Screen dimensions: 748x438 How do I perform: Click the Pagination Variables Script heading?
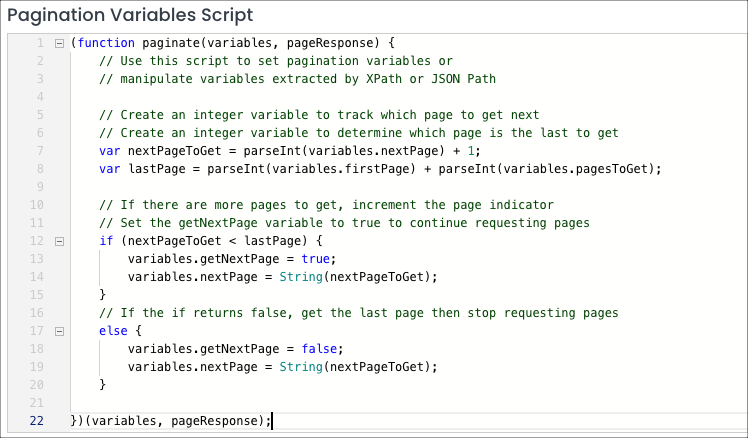(x=130, y=15)
